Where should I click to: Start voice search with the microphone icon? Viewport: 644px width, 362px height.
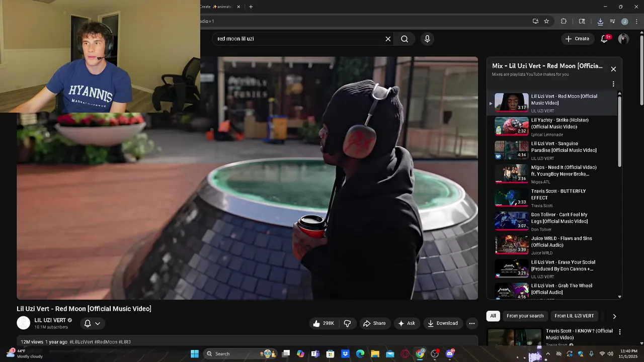[x=427, y=39]
